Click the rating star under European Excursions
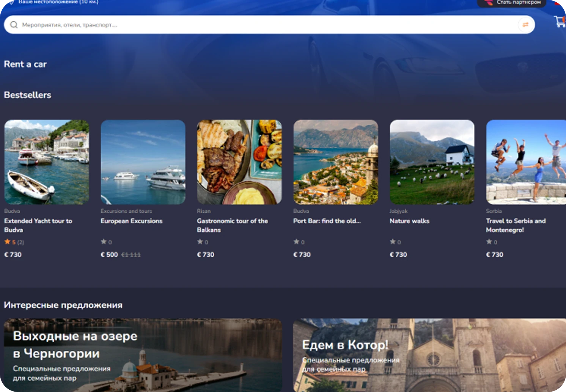The height and width of the screenshot is (392, 566). click(104, 242)
